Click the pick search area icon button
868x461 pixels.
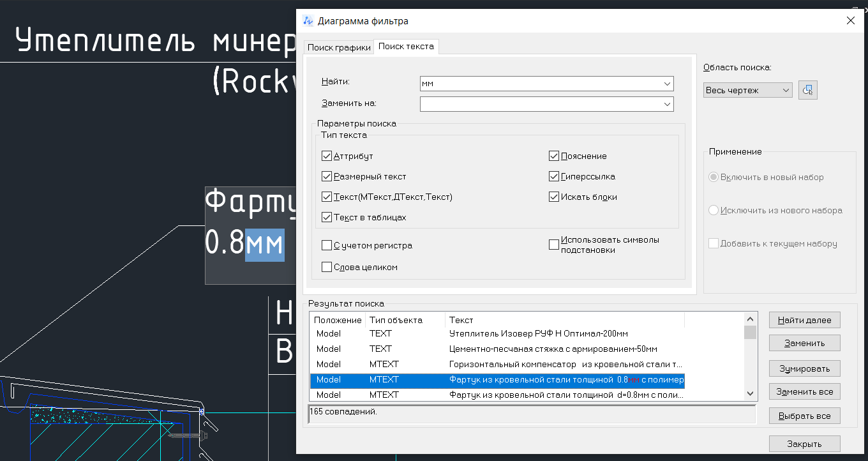pos(808,90)
